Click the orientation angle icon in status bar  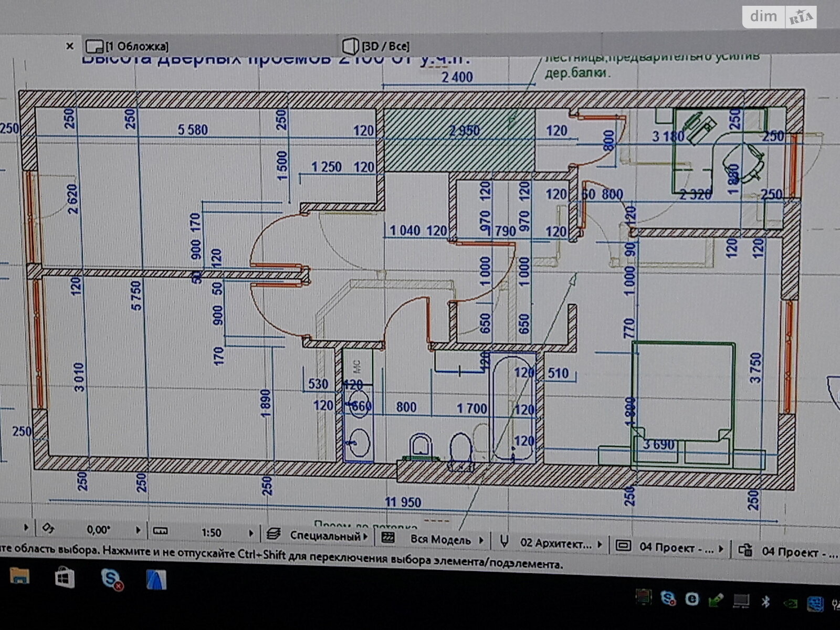[x=48, y=528]
